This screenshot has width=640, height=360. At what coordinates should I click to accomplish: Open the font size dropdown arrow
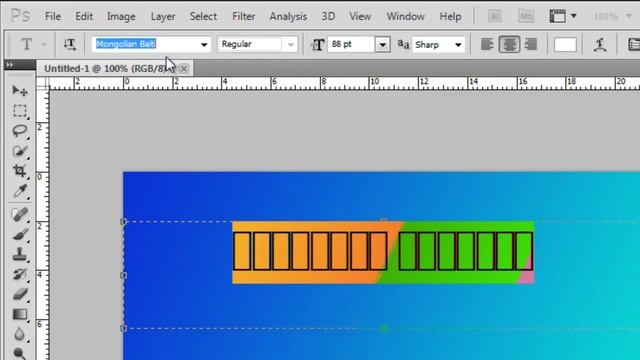(382, 44)
